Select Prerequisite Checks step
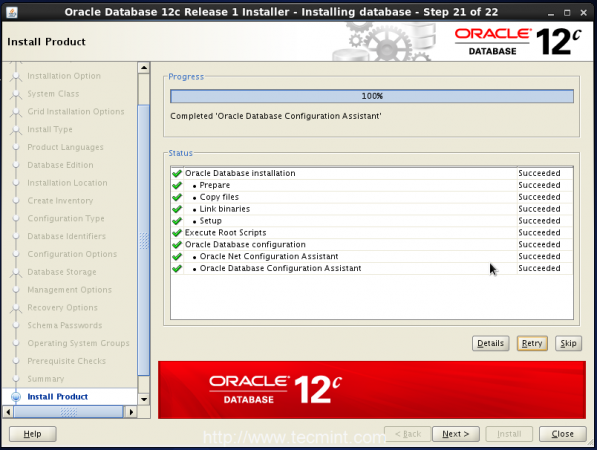Viewport: 597px width, 450px height. (x=67, y=361)
